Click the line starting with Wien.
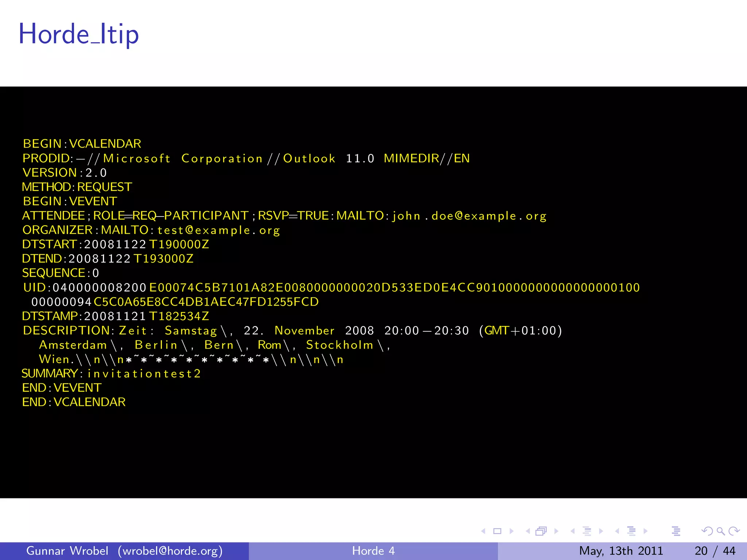747x560 pixels. point(191,359)
